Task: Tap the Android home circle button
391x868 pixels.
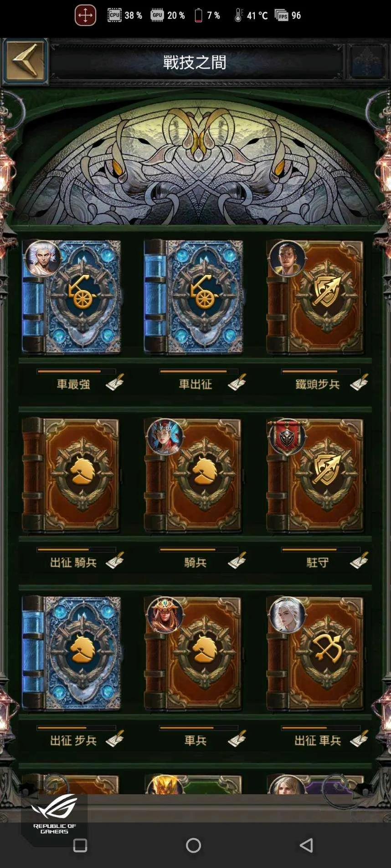Action: click(x=194, y=845)
